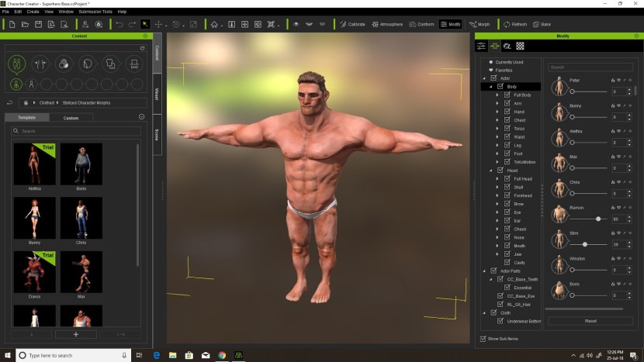644x362 pixels.
Task: Click the Morph toolbar tool
Action: (x=480, y=24)
